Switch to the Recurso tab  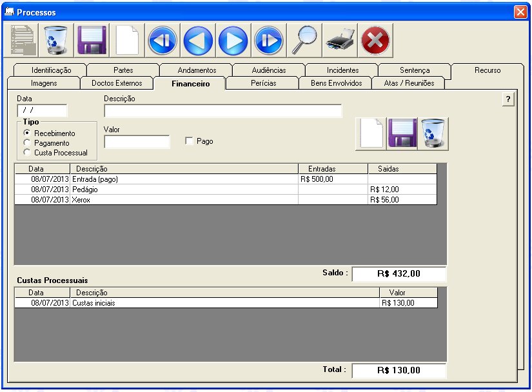pyautogui.click(x=488, y=70)
